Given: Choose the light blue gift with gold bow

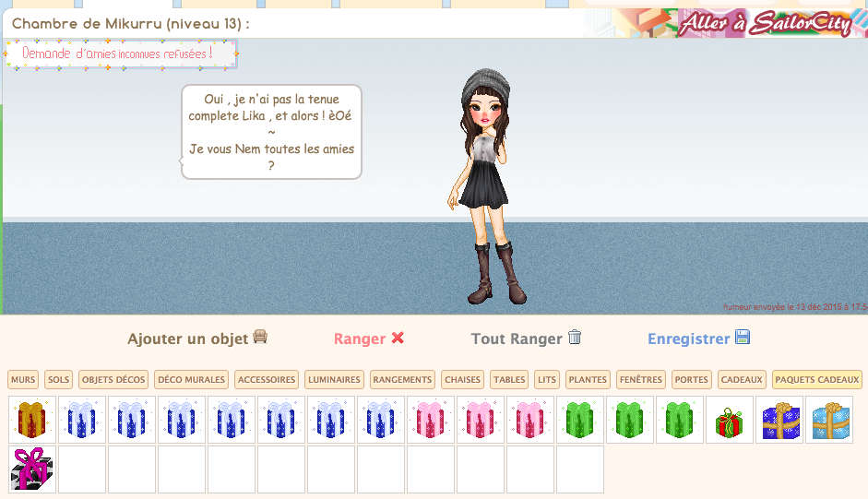Looking at the screenshot, I should [x=829, y=420].
